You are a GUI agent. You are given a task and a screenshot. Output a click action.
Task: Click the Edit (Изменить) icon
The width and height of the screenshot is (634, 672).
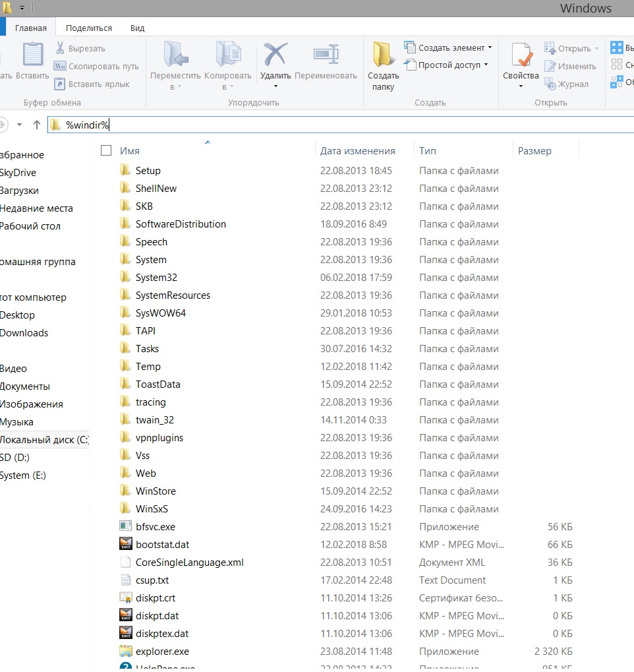click(x=550, y=66)
